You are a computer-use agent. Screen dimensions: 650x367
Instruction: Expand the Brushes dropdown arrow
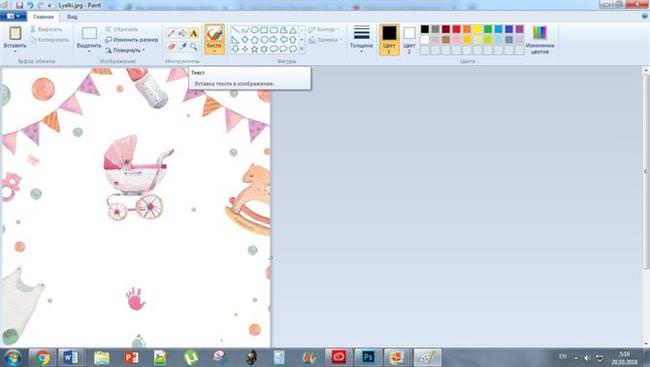coord(214,51)
